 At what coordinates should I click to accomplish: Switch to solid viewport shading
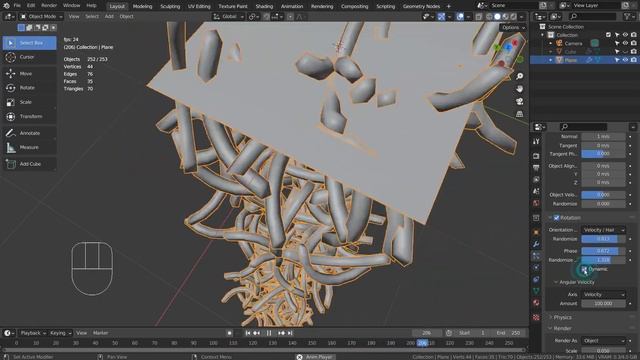[497, 17]
